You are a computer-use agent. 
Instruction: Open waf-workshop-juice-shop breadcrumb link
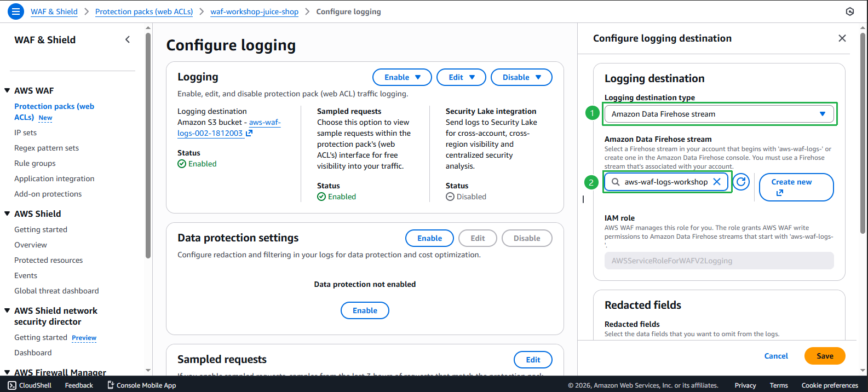(x=254, y=11)
